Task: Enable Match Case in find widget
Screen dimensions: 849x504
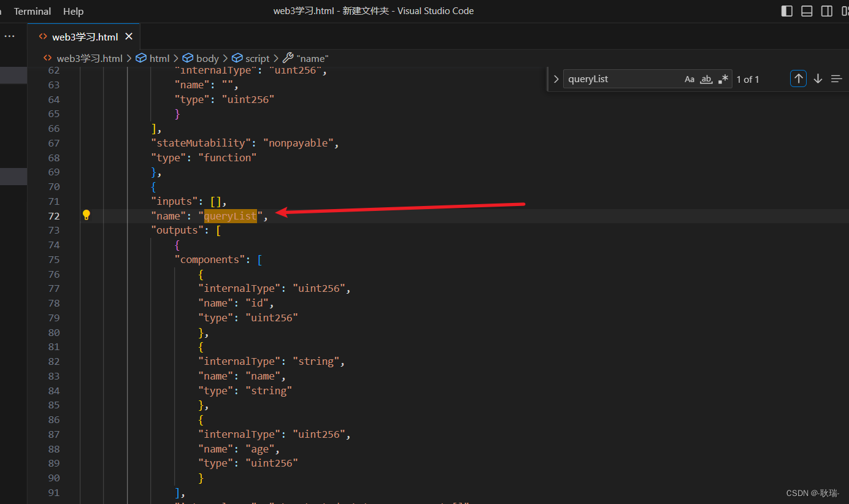Action: pyautogui.click(x=690, y=79)
